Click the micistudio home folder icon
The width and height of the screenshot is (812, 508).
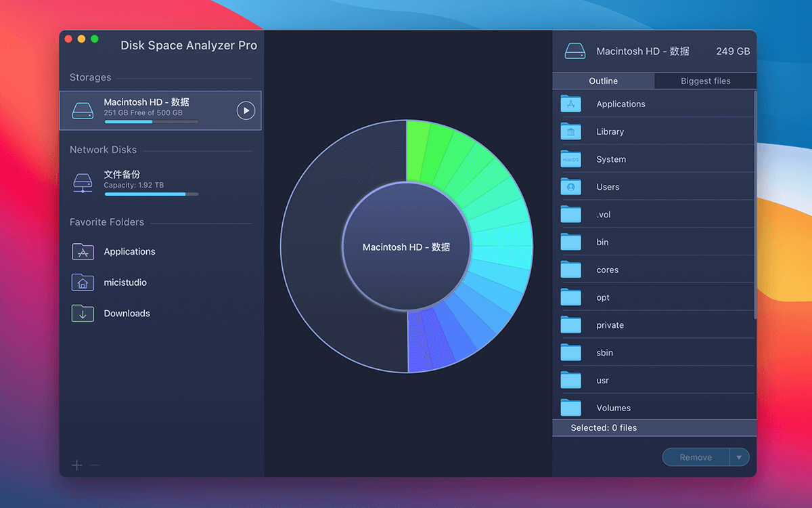click(83, 282)
